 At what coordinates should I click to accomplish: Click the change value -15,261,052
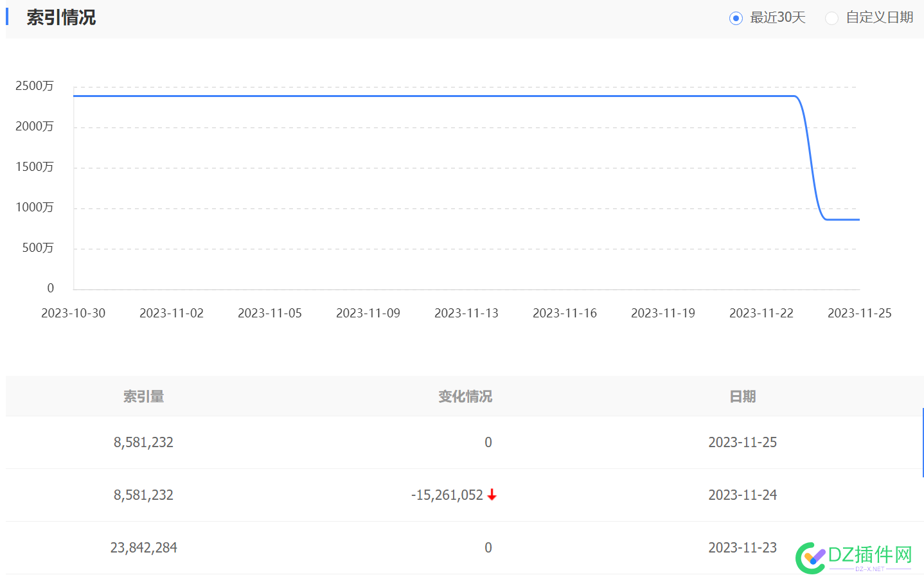pyautogui.click(x=447, y=495)
